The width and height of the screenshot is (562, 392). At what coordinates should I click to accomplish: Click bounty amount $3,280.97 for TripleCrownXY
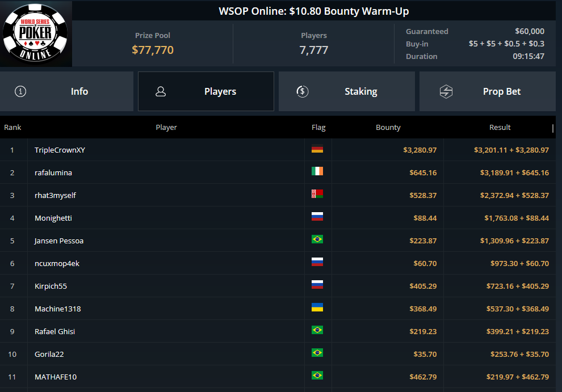point(420,150)
